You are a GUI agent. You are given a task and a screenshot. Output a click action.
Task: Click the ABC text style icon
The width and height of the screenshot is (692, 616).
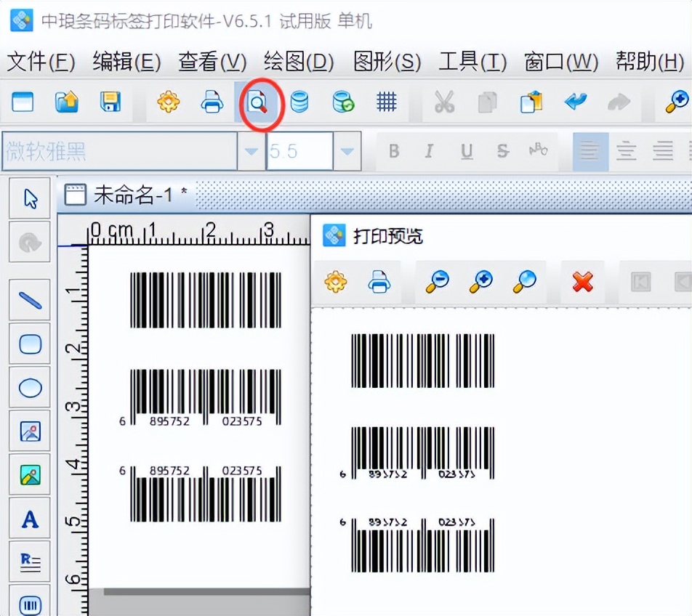coord(539,150)
